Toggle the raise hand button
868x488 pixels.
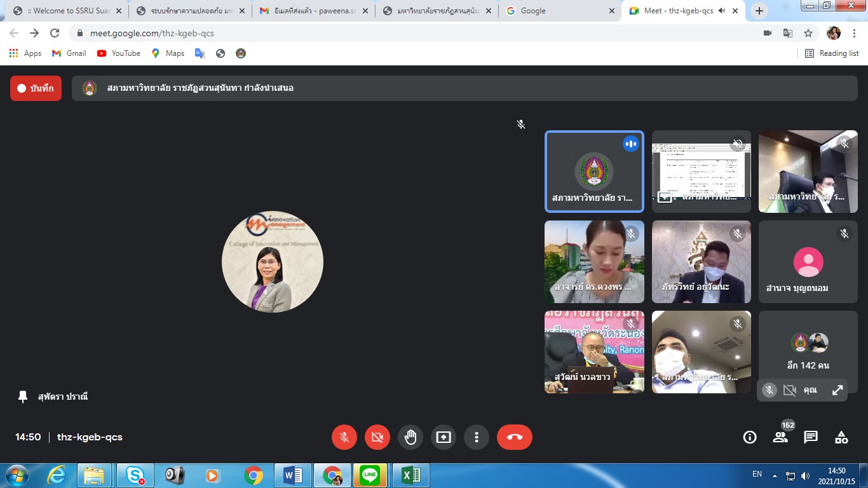coord(410,437)
